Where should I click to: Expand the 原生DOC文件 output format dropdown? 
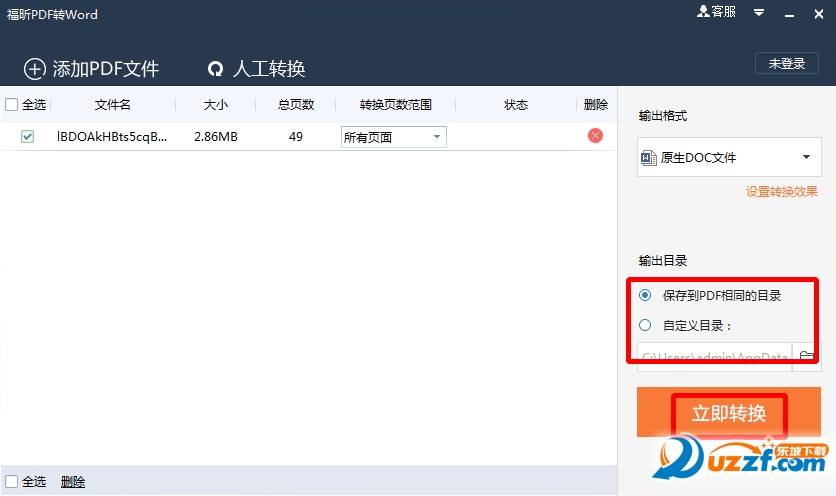(x=806, y=158)
